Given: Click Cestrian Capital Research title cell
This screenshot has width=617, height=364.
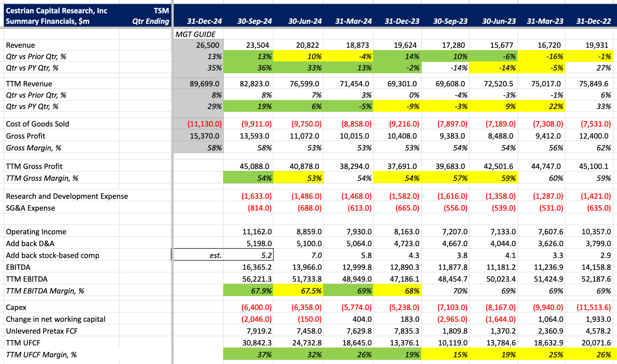Looking at the screenshot, I should tap(56, 11).
